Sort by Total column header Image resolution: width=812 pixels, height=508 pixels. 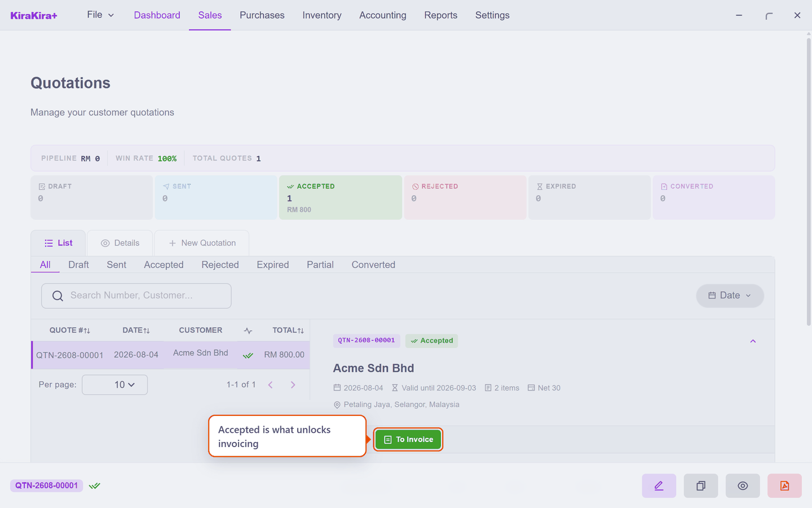click(x=288, y=330)
